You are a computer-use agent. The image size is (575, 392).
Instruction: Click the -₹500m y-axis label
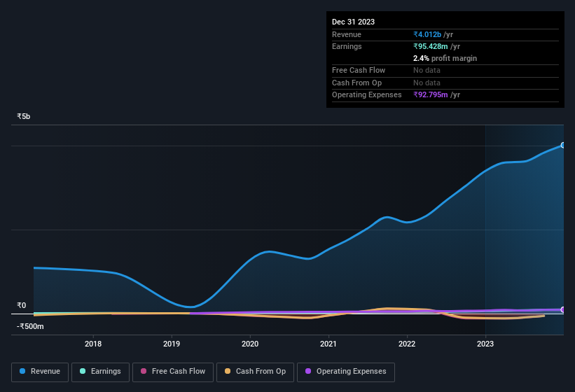pos(30,326)
